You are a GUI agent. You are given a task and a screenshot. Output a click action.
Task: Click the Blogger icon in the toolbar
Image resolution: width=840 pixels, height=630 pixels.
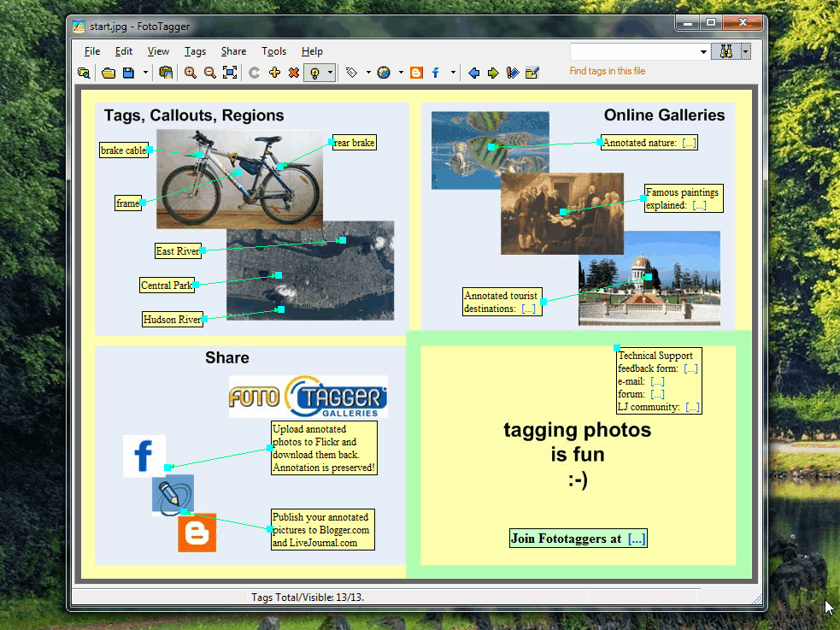tap(416, 73)
